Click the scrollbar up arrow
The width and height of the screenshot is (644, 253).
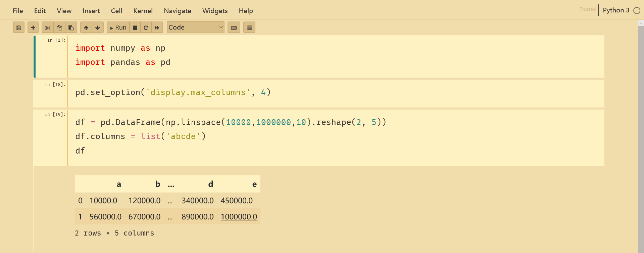[x=641, y=23]
